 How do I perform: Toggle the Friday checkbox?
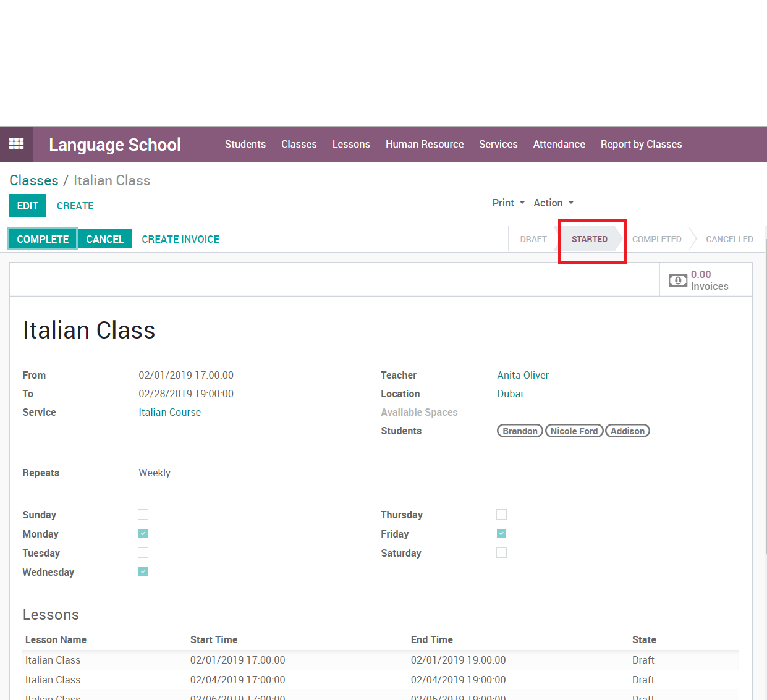[x=501, y=534]
